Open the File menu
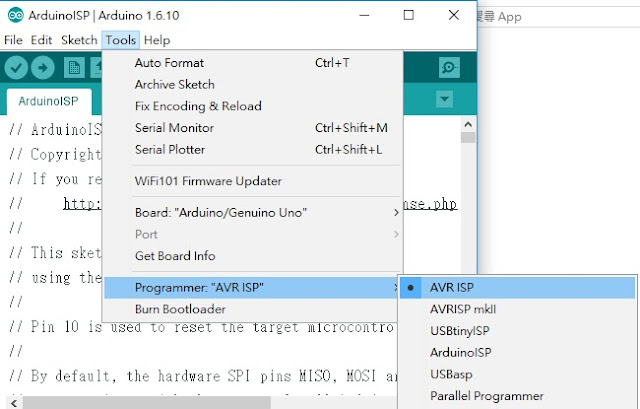The height and width of the screenshot is (409, 640). pos(13,40)
